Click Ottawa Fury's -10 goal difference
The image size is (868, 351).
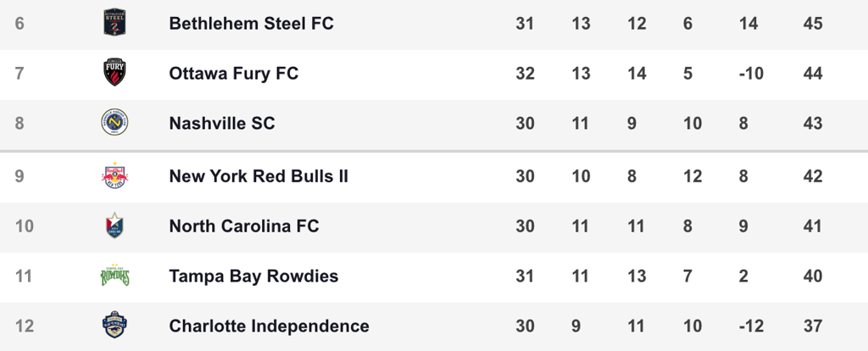[751, 74]
